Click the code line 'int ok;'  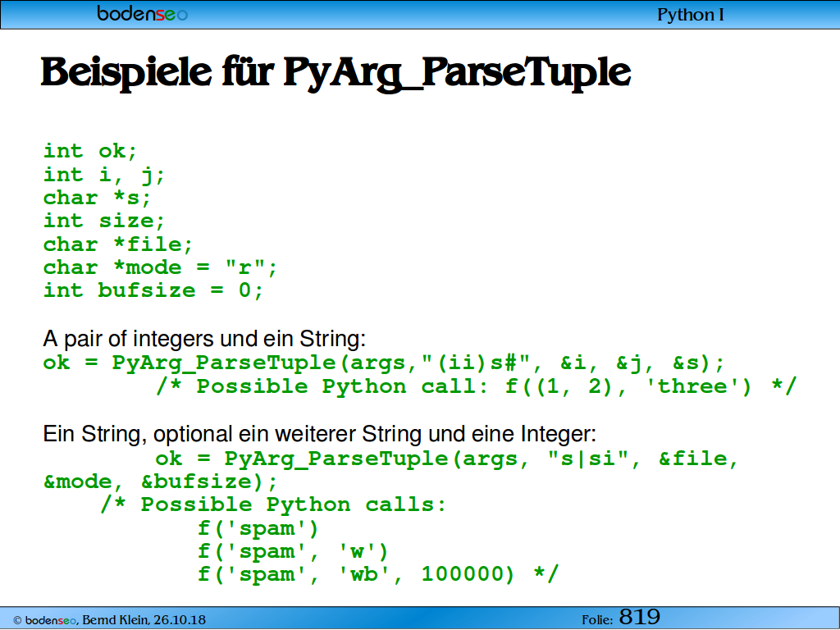[x=90, y=151]
